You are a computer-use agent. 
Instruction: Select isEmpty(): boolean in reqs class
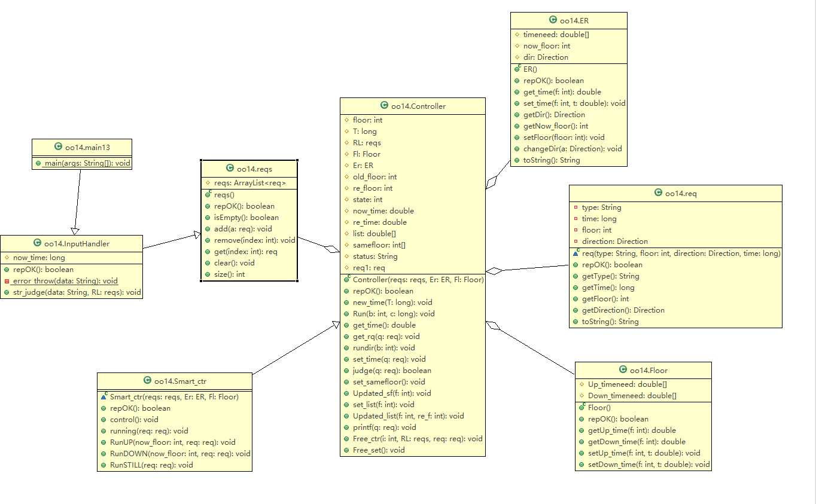pyautogui.click(x=246, y=218)
